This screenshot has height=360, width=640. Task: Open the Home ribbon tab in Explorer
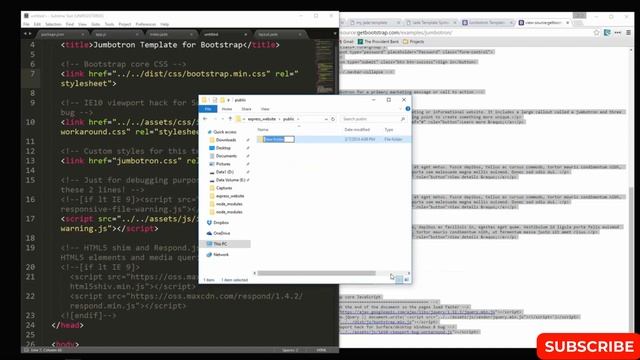point(227,109)
